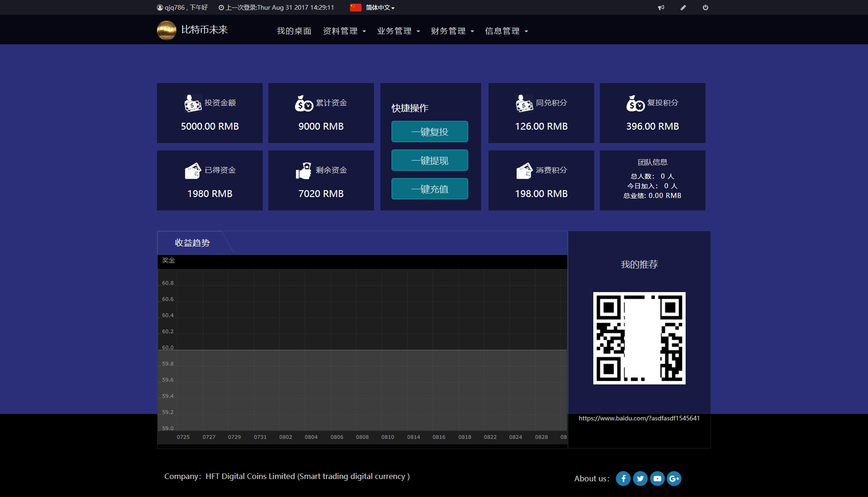Click the 今日加入 line
This screenshot has height=497, width=868.
click(x=652, y=186)
